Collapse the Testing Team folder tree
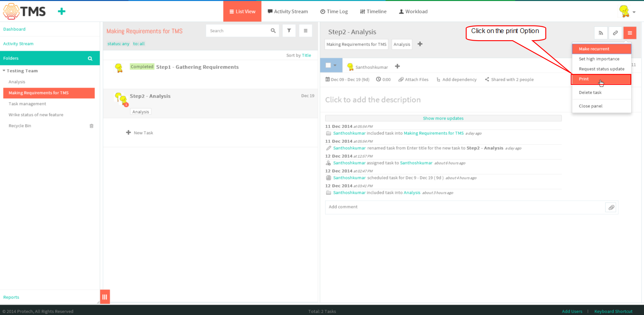Screen dimensions: 644x315 [x=4, y=71]
